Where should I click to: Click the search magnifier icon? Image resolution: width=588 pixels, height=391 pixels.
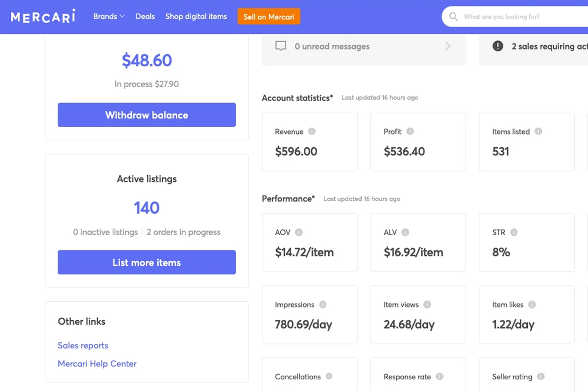point(454,17)
